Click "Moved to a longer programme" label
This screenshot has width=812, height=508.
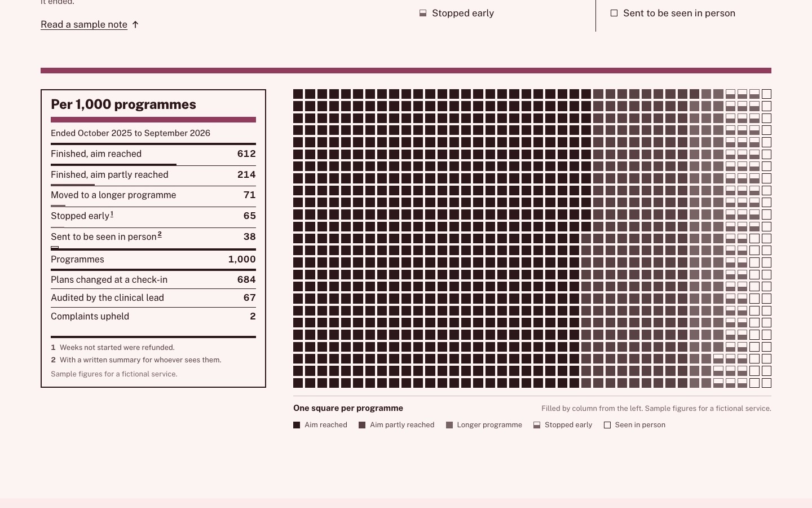pyautogui.click(x=113, y=195)
